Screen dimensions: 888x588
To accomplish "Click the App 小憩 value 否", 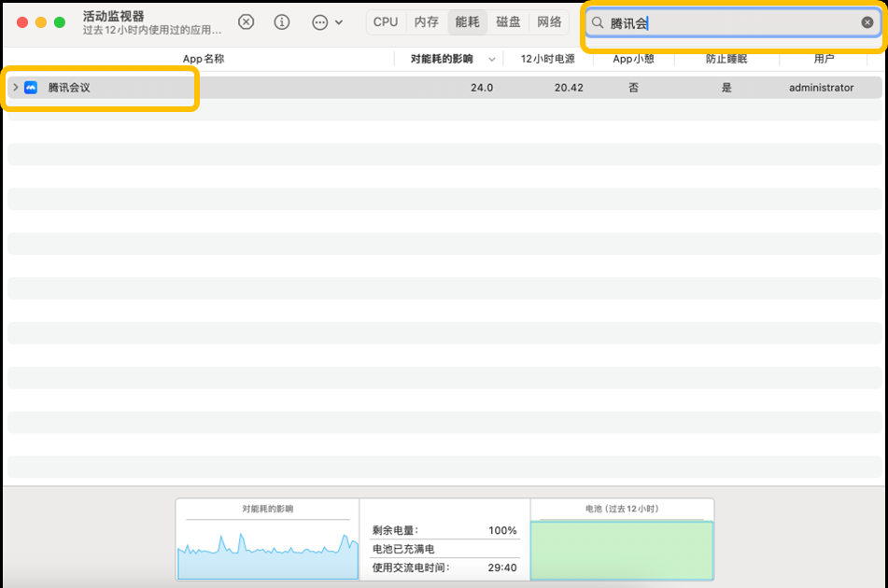I will tap(633, 88).
